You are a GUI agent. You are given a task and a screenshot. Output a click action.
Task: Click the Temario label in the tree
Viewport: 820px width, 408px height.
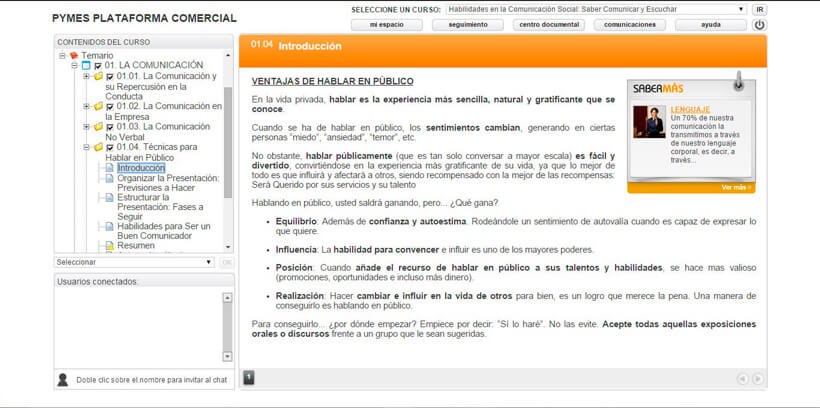pos(97,55)
